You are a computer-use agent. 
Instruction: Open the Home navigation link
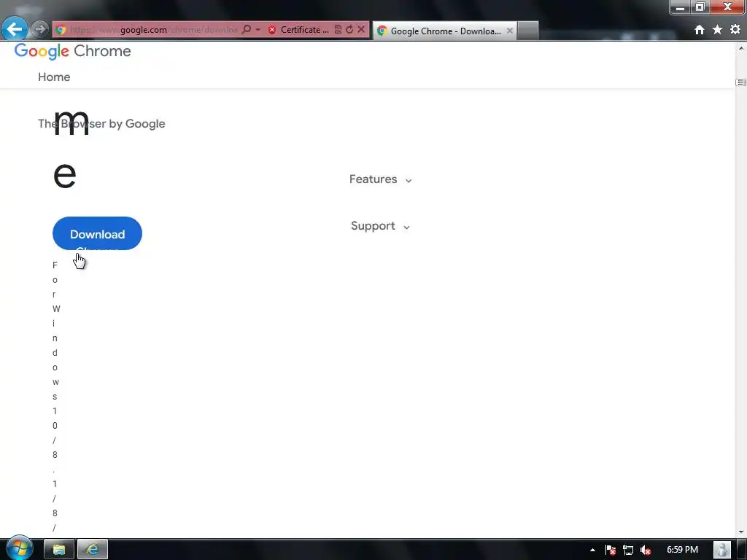pyautogui.click(x=54, y=77)
